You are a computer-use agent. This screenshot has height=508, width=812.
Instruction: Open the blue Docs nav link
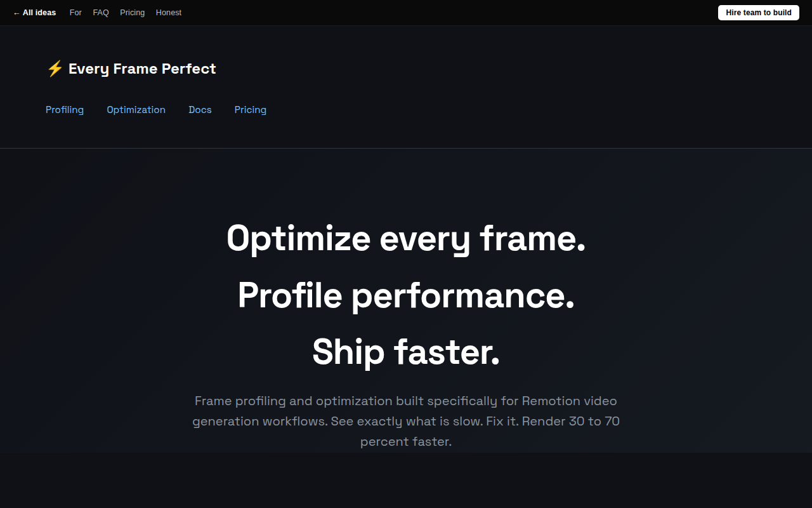200,110
